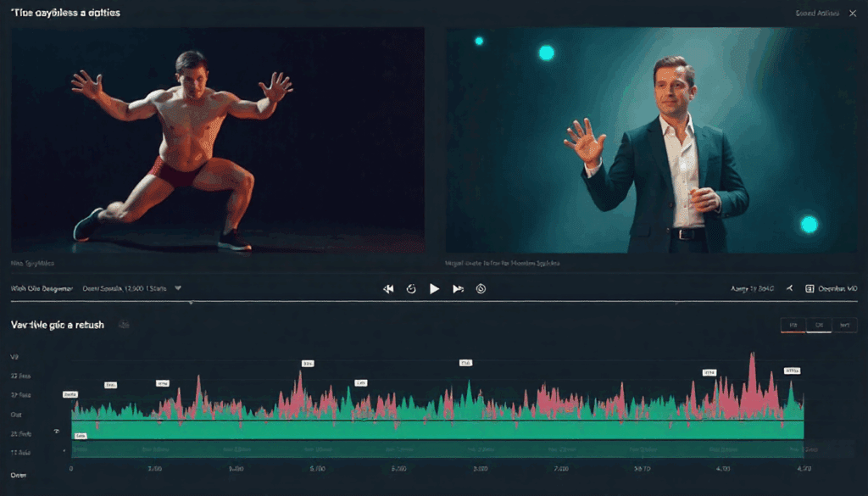Open the timer icon beside the transport controls
This screenshot has height=496, width=868.
coord(481,289)
